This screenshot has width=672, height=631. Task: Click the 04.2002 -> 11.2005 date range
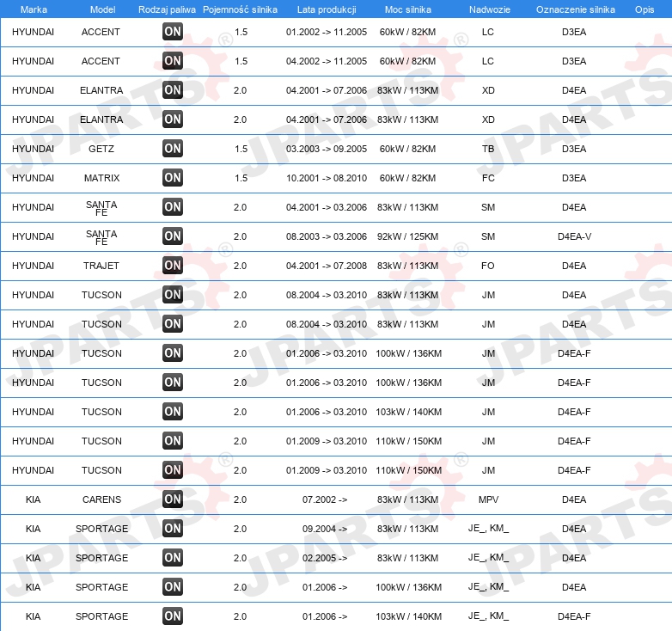point(327,61)
